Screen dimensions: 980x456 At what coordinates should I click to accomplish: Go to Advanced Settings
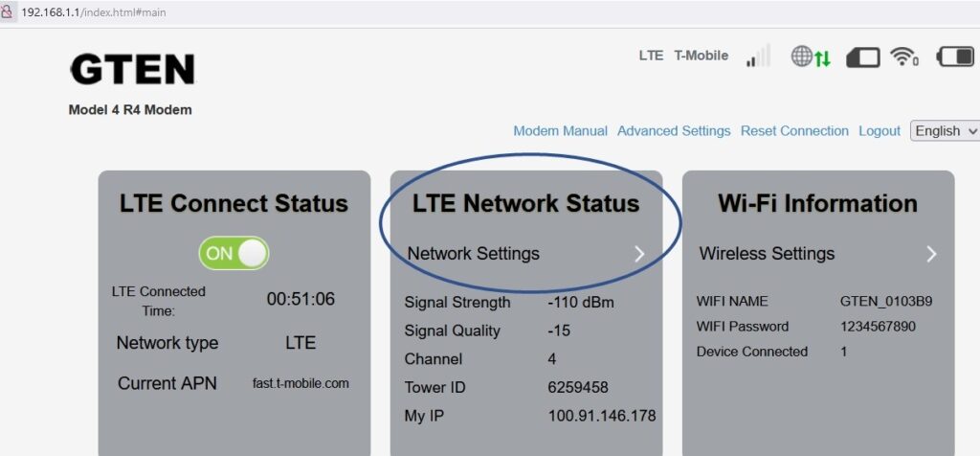[674, 131]
